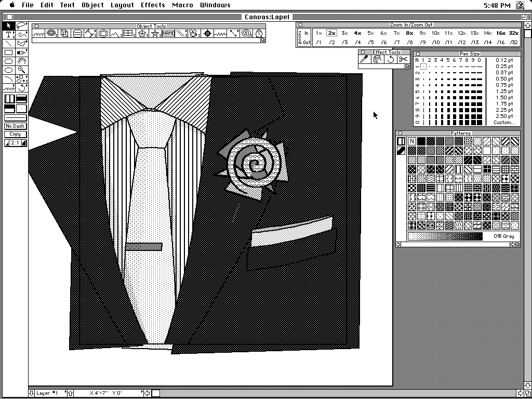532x399 pixels.
Task: Set zoom level to 4x
Action: 357,33
